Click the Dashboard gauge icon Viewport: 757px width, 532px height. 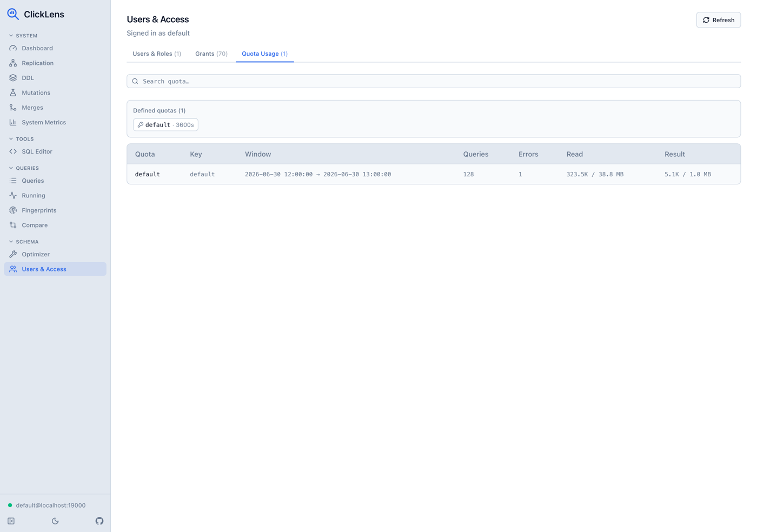coord(13,48)
